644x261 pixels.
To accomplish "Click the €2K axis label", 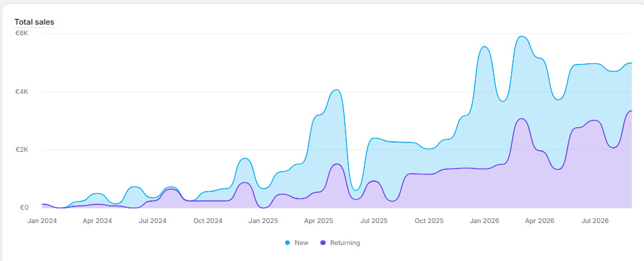I will coord(22,150).
